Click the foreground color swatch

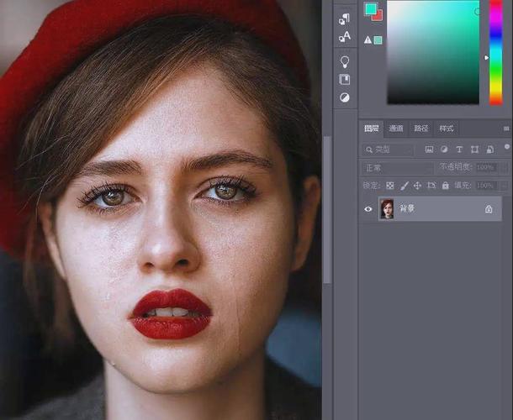coord(370,8)
